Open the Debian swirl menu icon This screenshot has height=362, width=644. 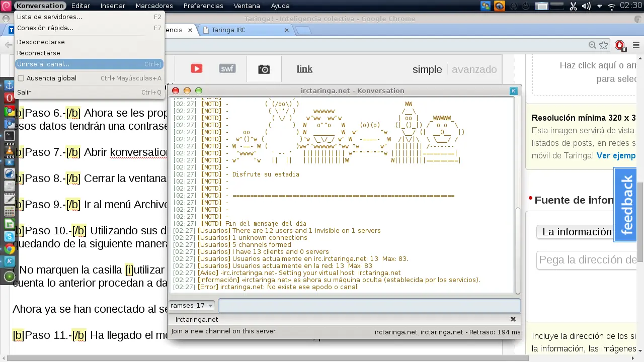pos(6,6)
